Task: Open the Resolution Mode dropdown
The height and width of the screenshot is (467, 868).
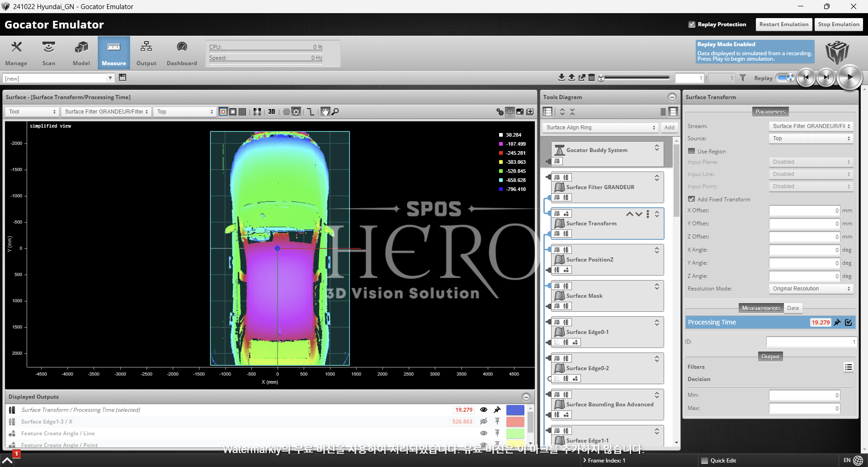Action: 811,289
